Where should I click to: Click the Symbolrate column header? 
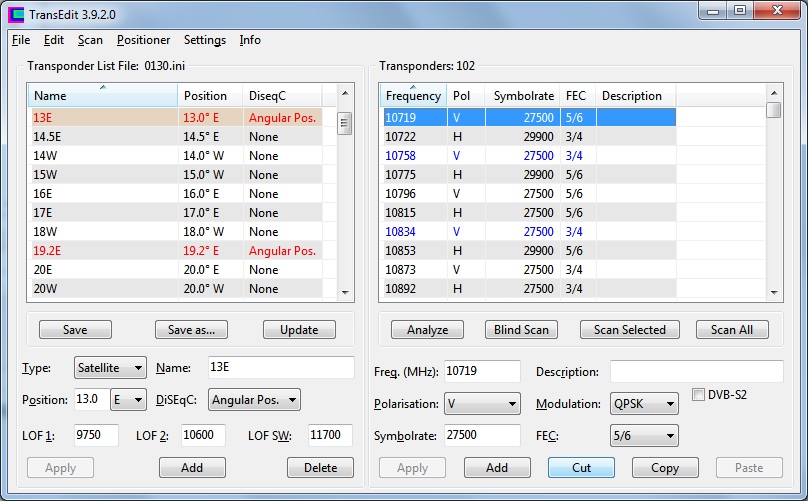tap(522, 96)
